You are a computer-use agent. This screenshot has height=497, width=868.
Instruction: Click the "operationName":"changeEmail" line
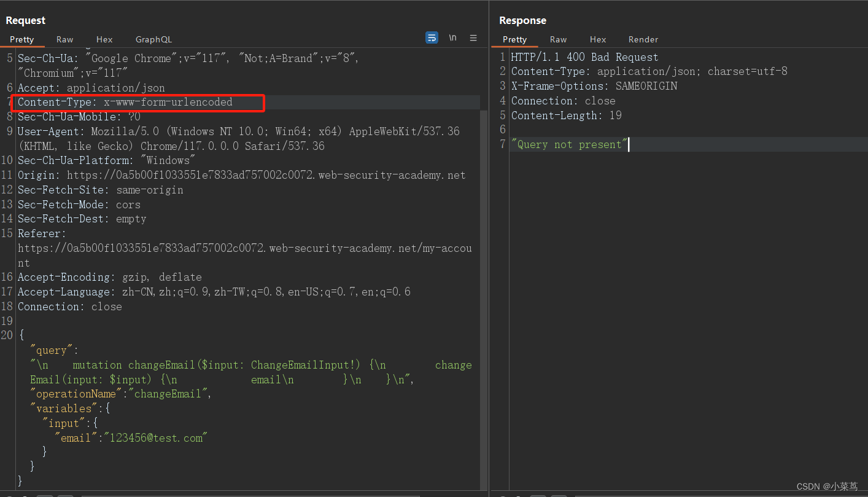click(120, 394)
